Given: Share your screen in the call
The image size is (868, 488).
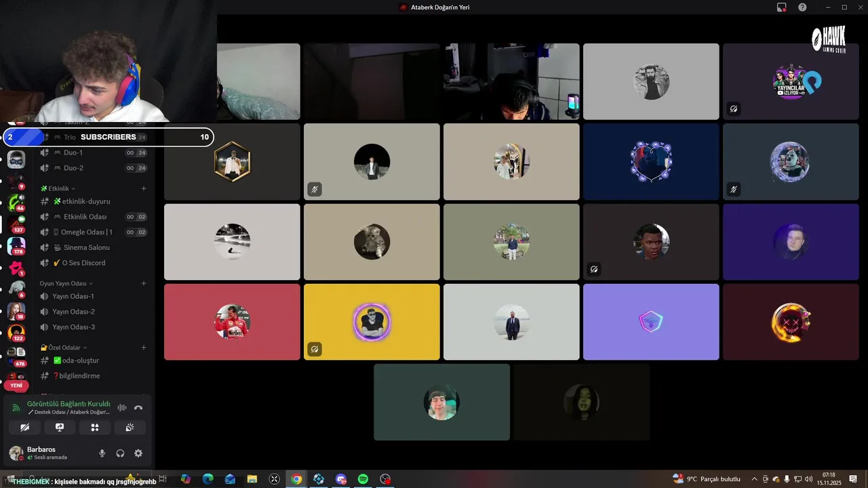Looking at the screenshot, I should tap(60, 427).
